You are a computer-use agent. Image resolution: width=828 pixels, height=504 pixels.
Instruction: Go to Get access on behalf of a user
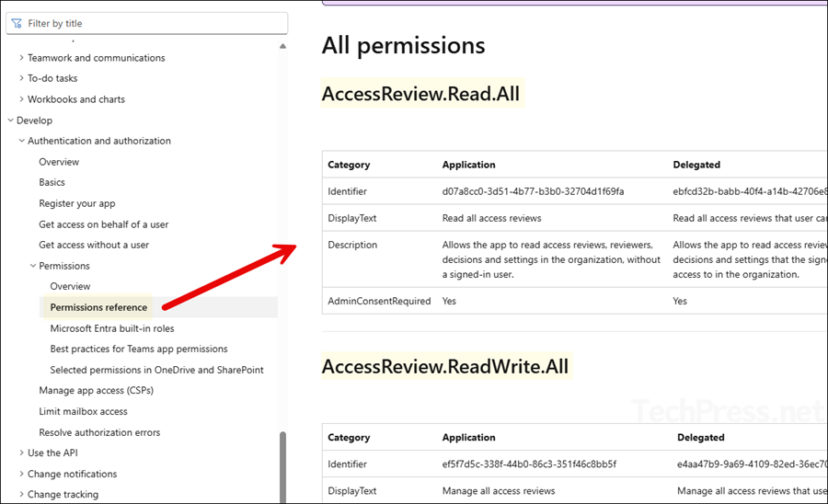[104, 224]
